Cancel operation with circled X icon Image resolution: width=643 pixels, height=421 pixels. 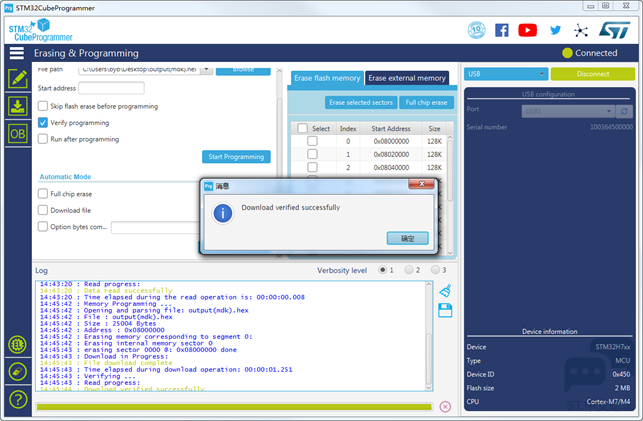445,406
